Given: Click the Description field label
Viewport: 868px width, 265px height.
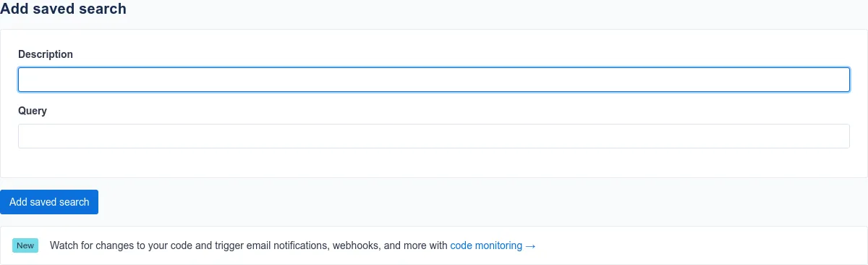Looking at the screenshot, I should pos(46,54).
